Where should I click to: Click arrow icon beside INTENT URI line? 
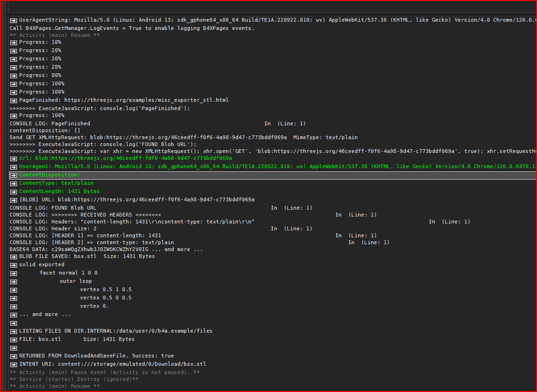tap(13, 364)
